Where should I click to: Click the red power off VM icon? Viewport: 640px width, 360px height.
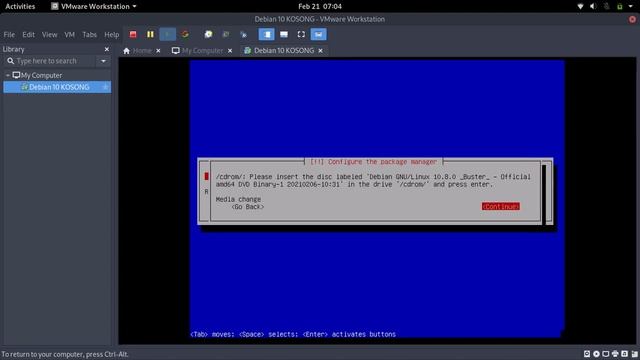click(x=133, y=35)
